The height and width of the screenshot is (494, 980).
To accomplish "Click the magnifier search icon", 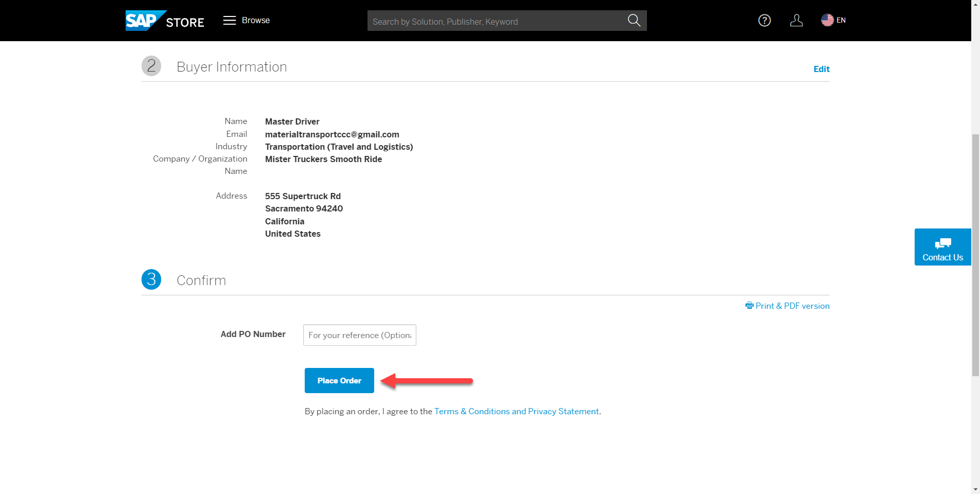I will (634, 21).
